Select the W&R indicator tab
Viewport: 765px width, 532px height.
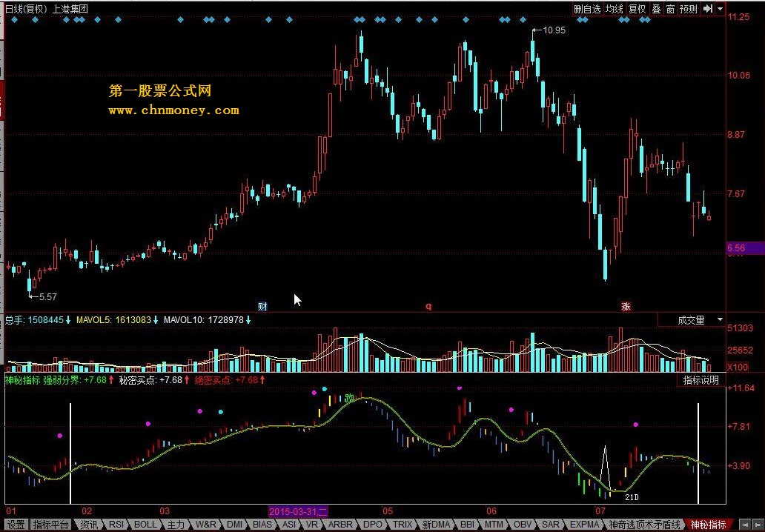205,525
